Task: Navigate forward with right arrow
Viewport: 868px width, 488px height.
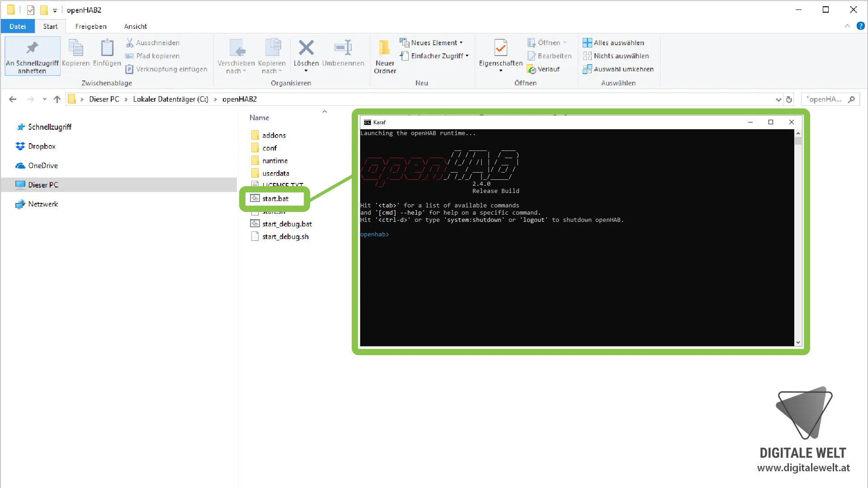Action: (30, 99)
